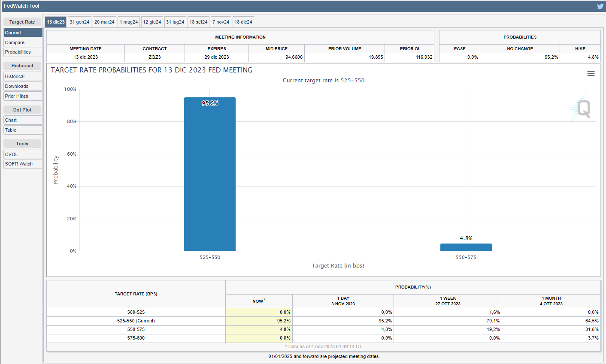
Task: Click the Target Rate section header
Action: click(x=22, y=22)
